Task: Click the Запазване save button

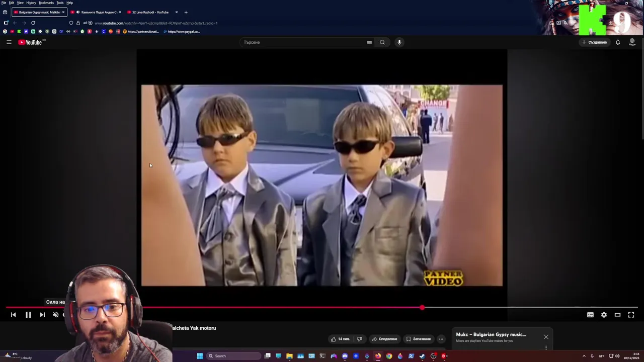Action: click(419, 339)
